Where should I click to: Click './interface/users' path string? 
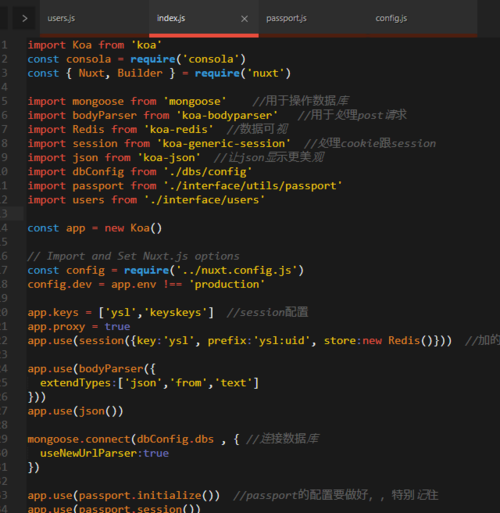[x=204, y=200]
